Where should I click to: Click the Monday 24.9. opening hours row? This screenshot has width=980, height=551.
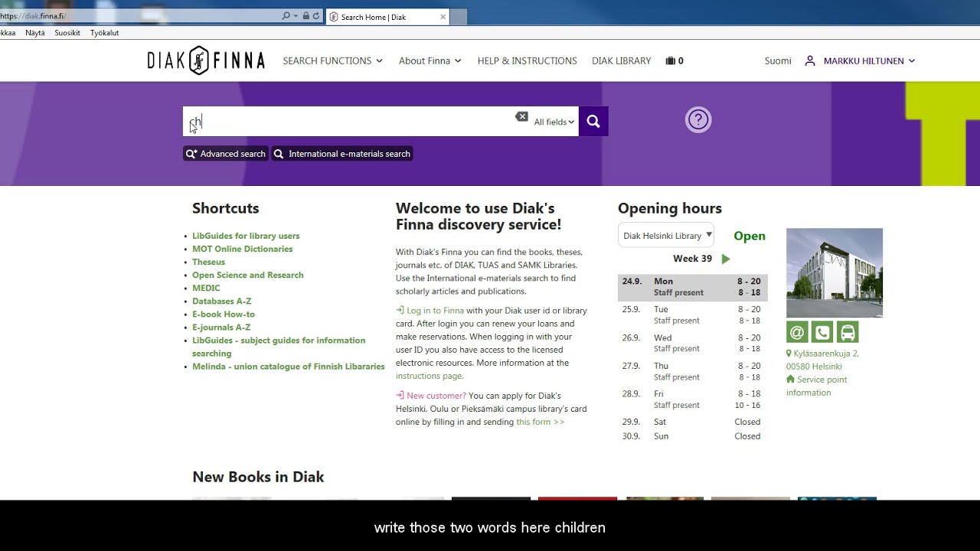(x=692, y=287)
